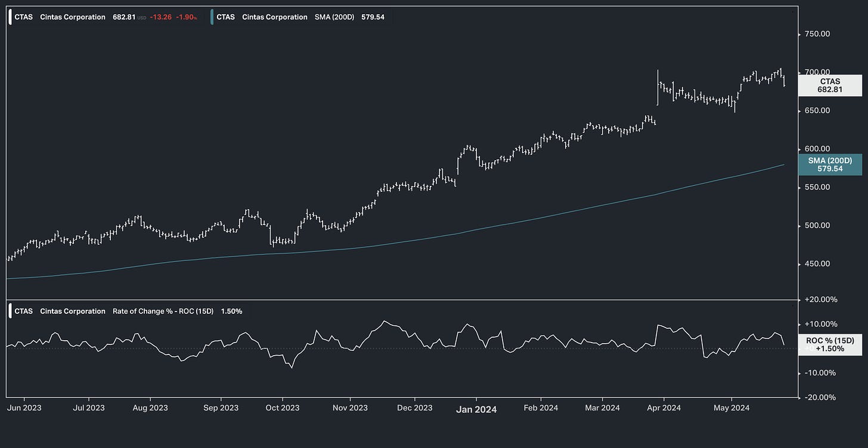Click the teal SMA series color marker
The image size is (868, 448).
[x=212, y=17]
